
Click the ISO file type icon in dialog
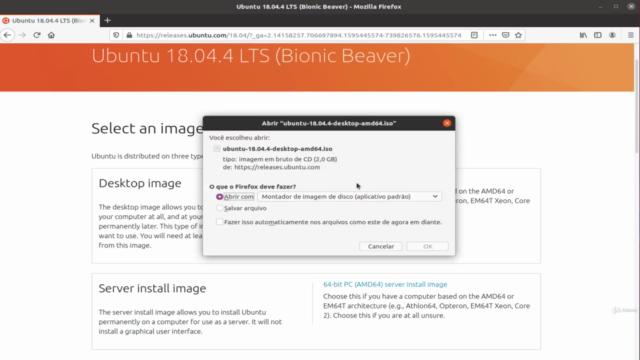[217, 149]
